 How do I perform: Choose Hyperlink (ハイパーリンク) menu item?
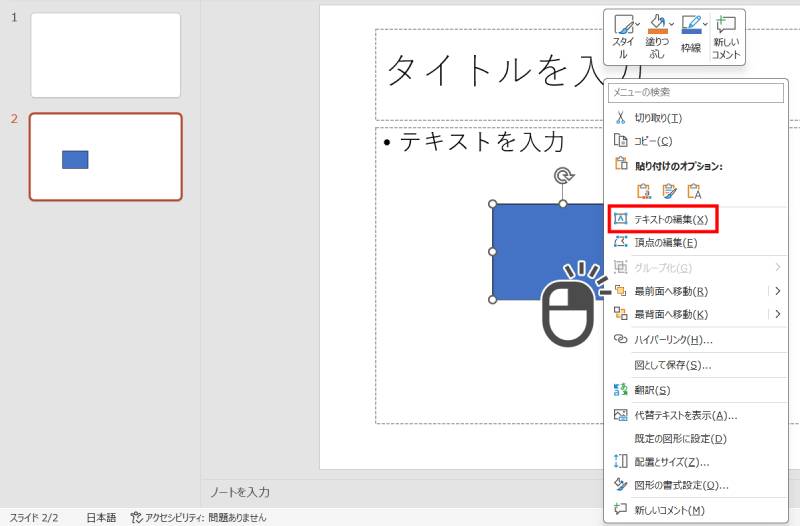coord(696,340)
